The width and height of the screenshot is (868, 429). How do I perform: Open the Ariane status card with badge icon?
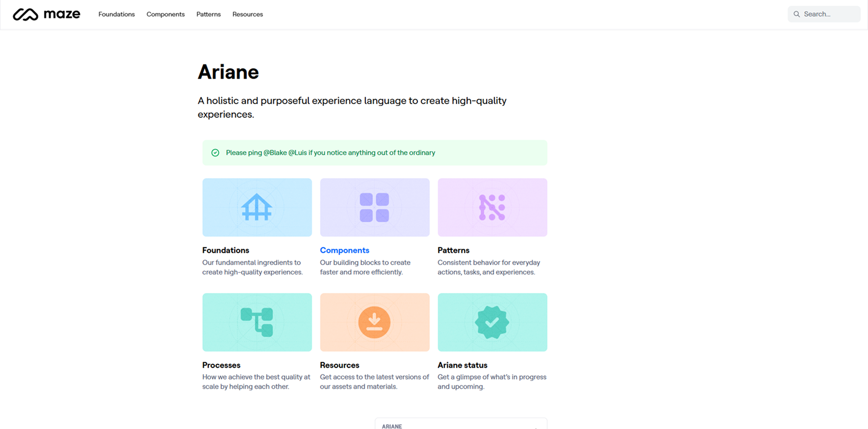click(x=492, y=322)
